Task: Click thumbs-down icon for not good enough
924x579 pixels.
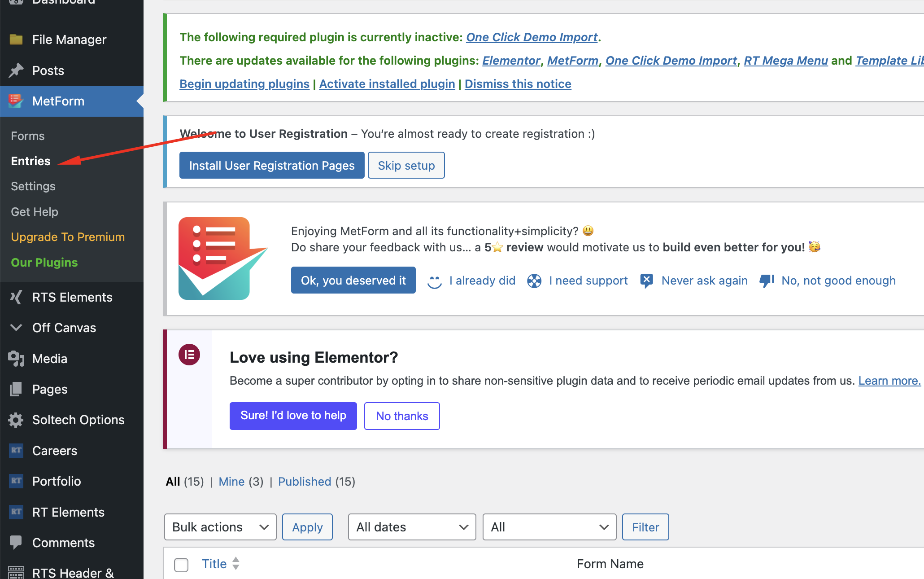Action: 767,281
